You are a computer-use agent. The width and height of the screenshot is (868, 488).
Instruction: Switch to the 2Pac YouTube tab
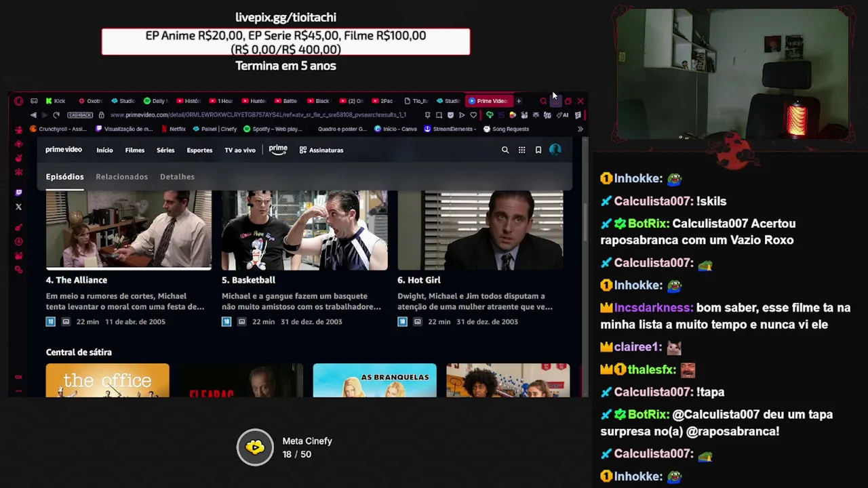383,101
